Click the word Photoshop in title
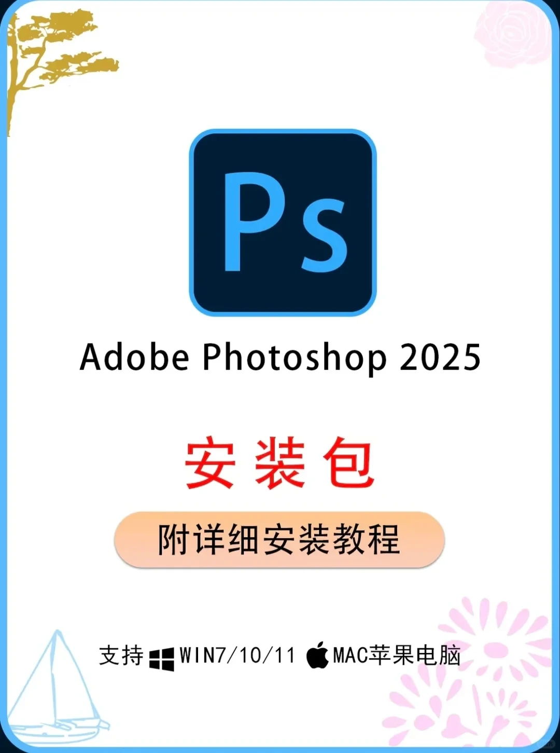 (x=295, y=358)
